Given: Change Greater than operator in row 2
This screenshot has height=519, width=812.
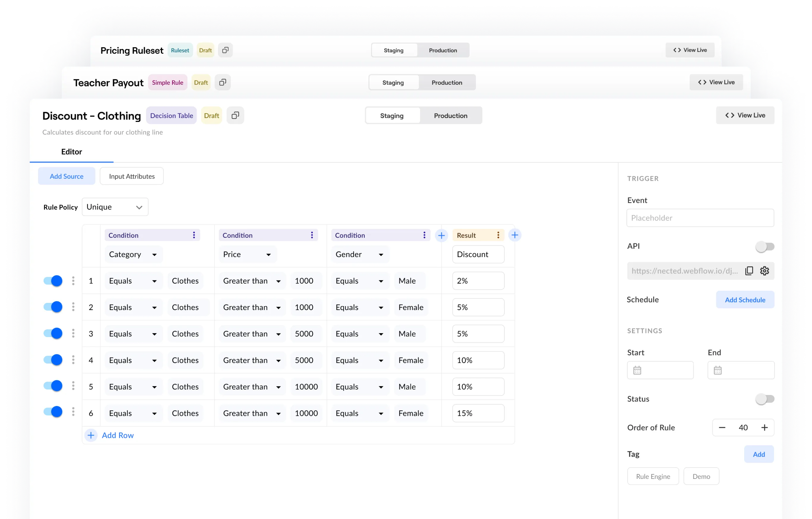Looking at the screenshot, I should click(x=252, y=307).
